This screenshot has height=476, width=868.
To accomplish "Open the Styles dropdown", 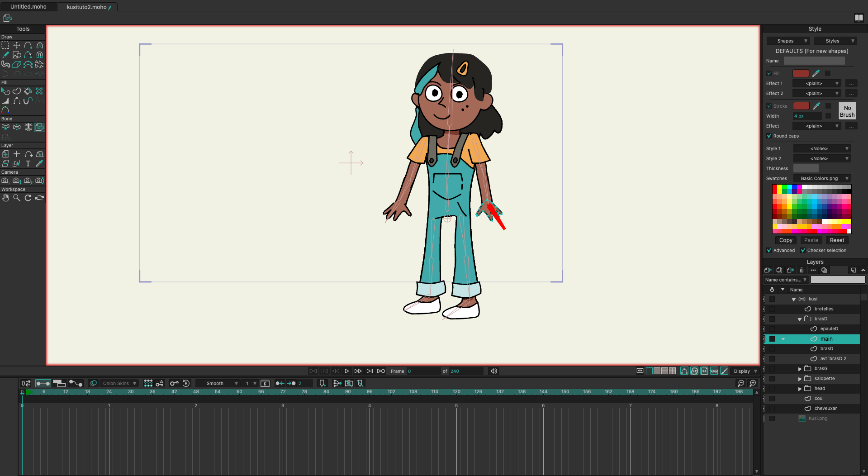I will [835, 41].
